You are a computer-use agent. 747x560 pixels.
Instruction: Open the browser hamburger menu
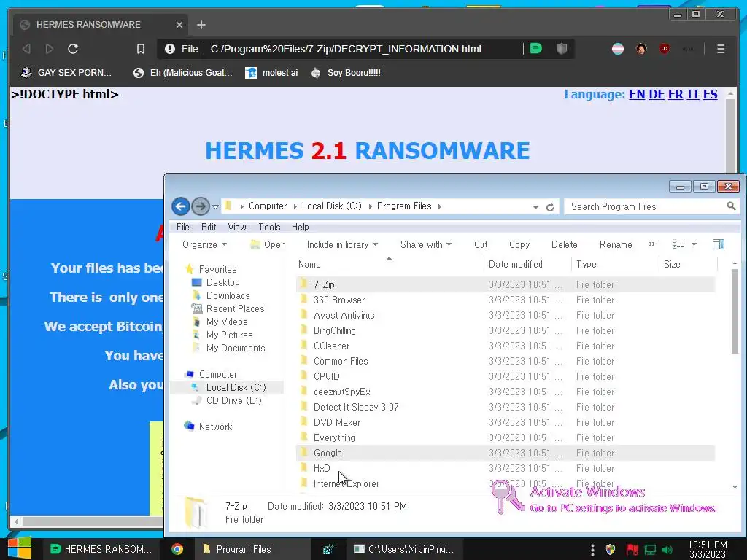click(x=720, y=49)
